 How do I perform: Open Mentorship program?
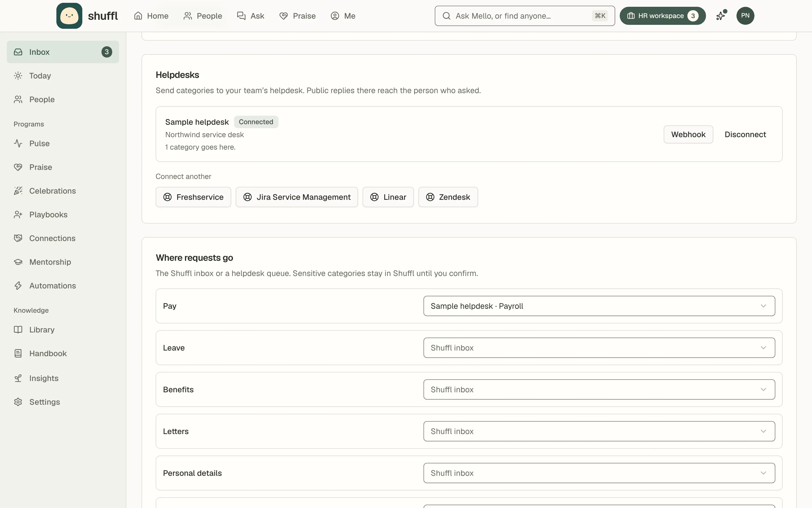(x=63, y=262)
